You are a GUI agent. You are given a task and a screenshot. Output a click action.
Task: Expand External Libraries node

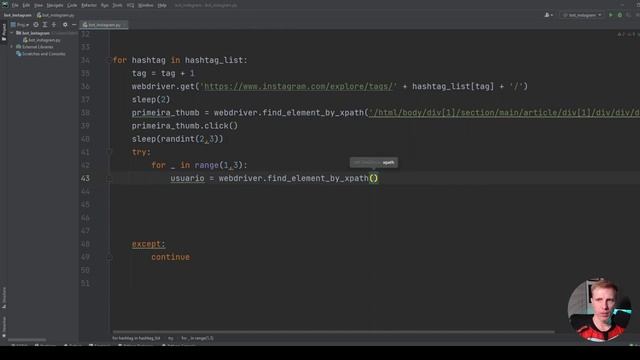click(x=12, y=47)
